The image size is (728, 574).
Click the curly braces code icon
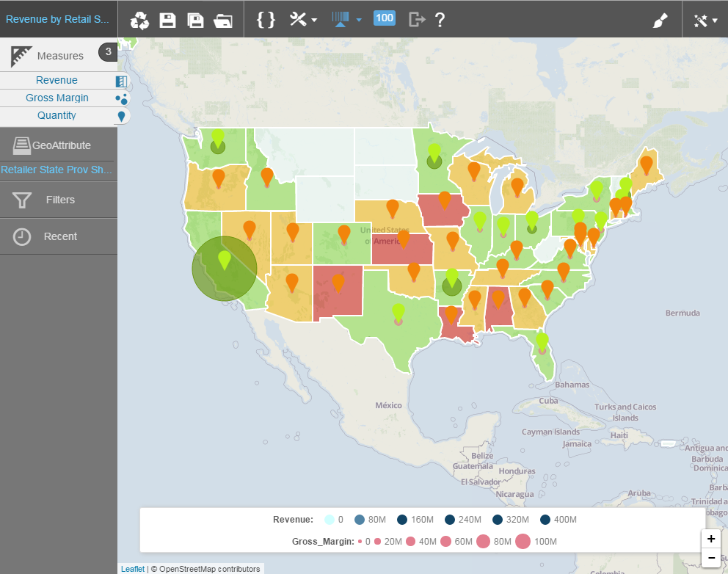[266, 20]
